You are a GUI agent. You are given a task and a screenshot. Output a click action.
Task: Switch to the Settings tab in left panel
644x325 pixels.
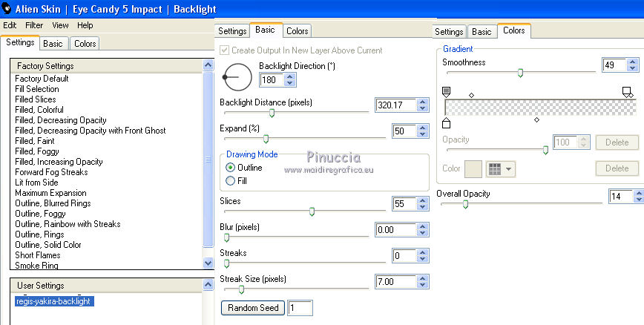point(20,42)
